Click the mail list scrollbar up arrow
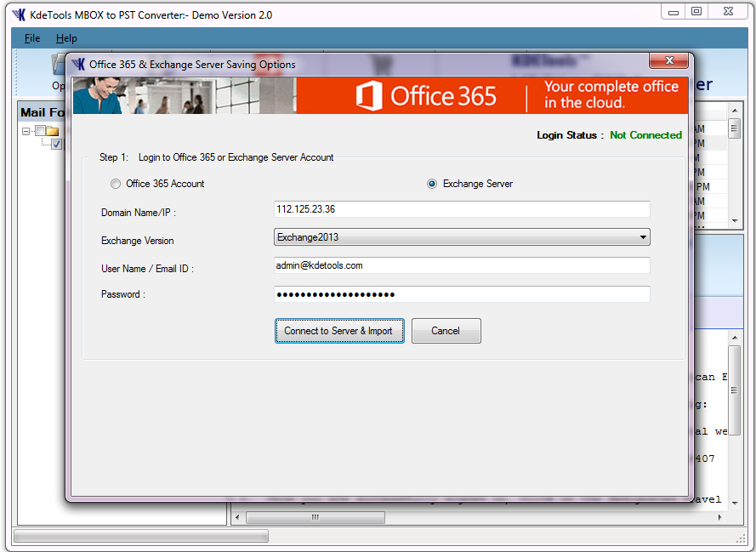The width and height of the screenshot is (756, 552). pos(734,111)
